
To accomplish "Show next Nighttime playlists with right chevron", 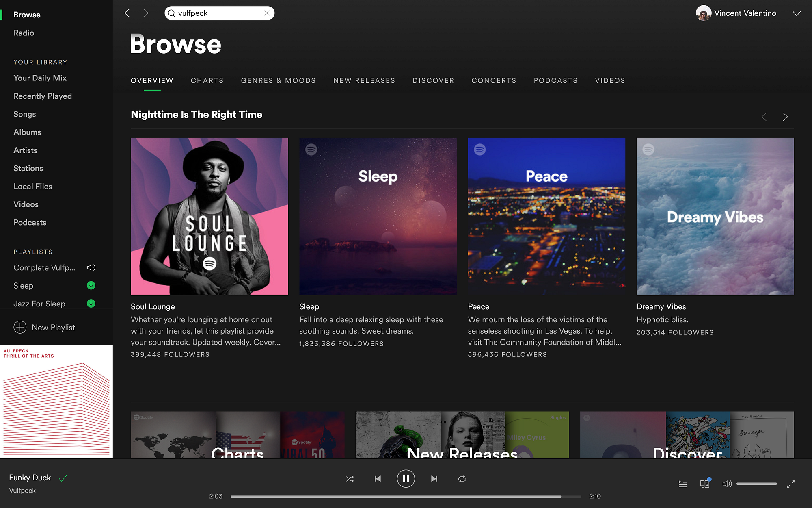I will pyautogui.click(x=785, y=117).
